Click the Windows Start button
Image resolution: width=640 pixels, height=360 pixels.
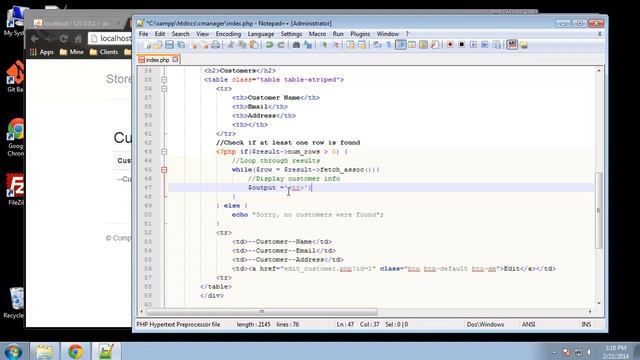(13, 351)
